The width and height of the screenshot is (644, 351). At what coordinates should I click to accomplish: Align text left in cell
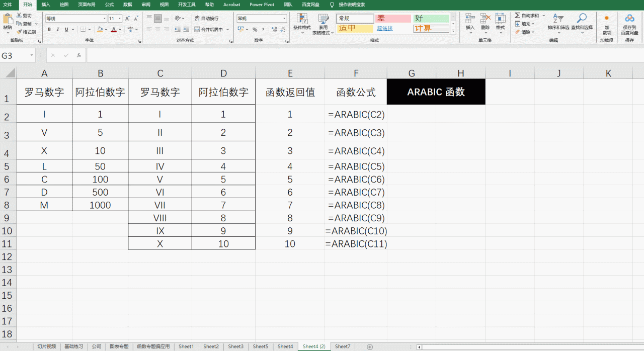149,30
